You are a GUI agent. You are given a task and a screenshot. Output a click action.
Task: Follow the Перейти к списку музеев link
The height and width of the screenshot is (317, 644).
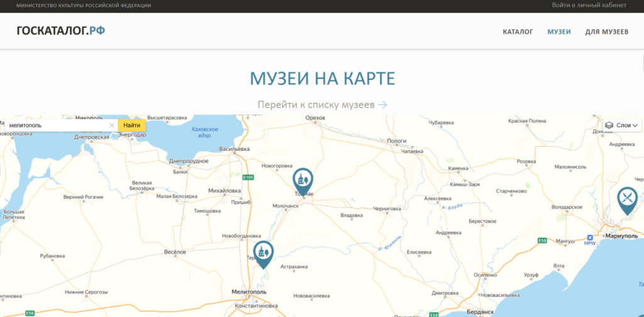(322, 104)
